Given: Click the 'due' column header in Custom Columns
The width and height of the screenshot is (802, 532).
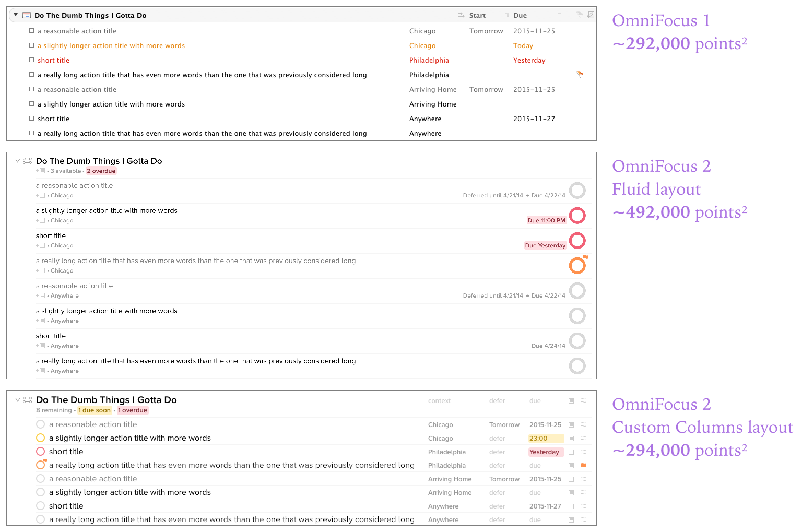Looking at the screenshot, I should pos(535,401).
